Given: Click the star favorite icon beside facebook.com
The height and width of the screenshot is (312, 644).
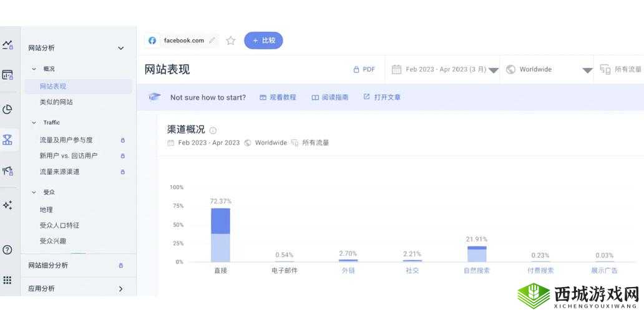Looking at the screenshot, I should pos(230,41).
